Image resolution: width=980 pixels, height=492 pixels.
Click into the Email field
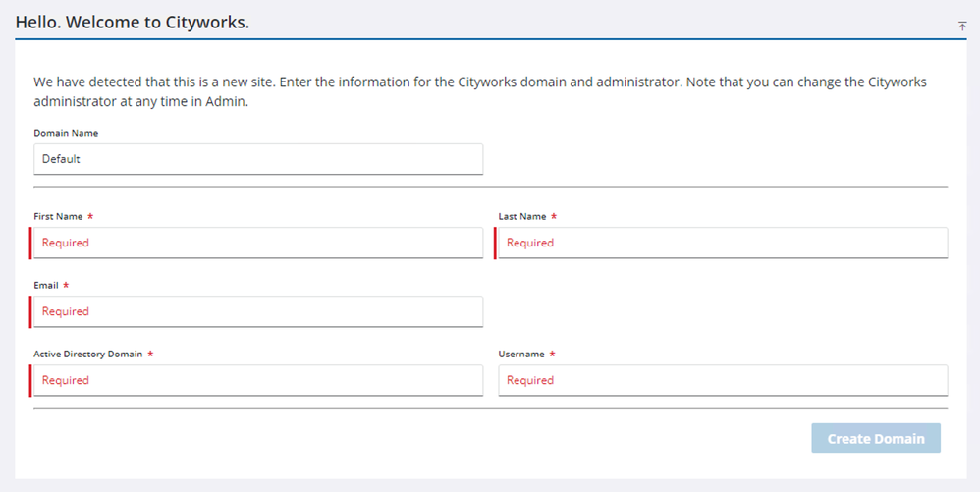pyautogui.click(x=258, y=311)
